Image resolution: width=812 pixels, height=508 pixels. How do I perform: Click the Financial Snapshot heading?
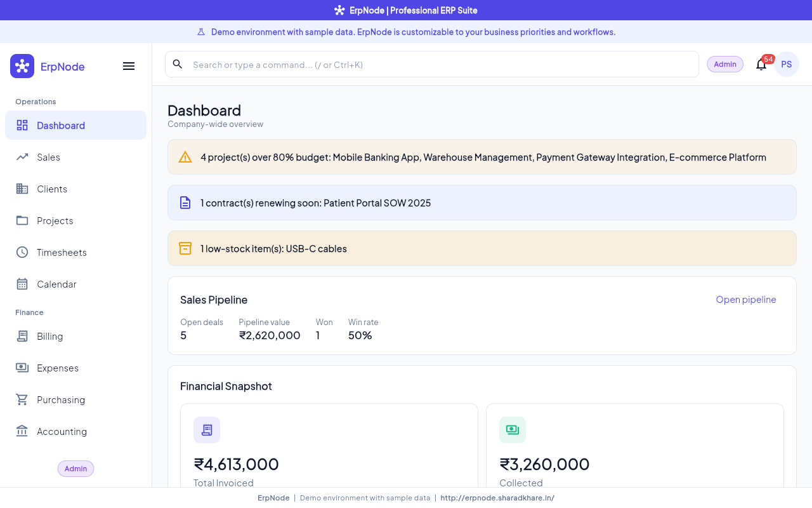[x=226, y=386]
